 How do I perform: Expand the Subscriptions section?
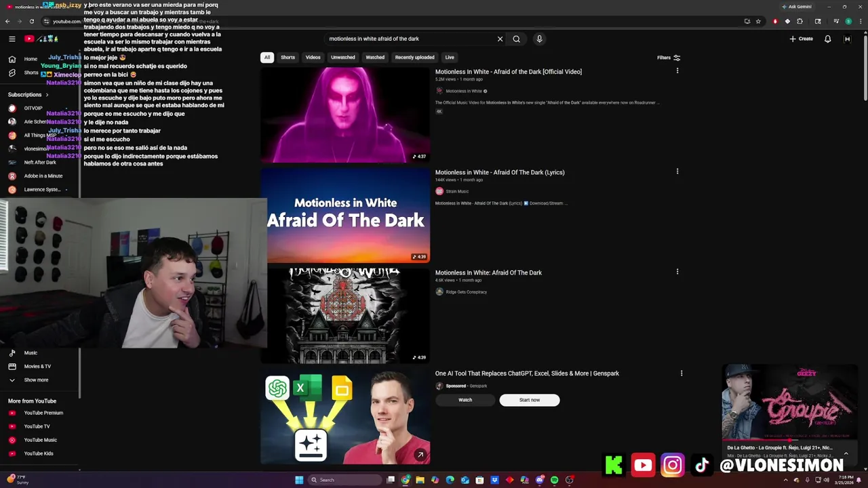[28, 94]
